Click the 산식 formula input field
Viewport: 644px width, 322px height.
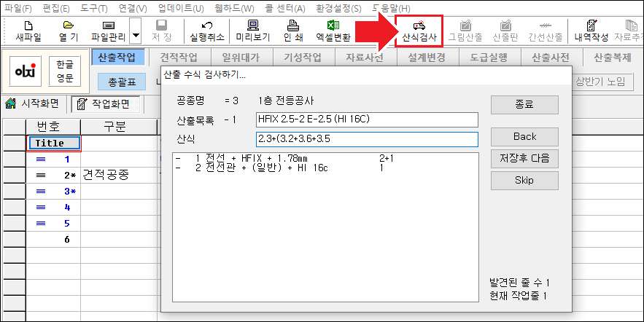point(367,139)
